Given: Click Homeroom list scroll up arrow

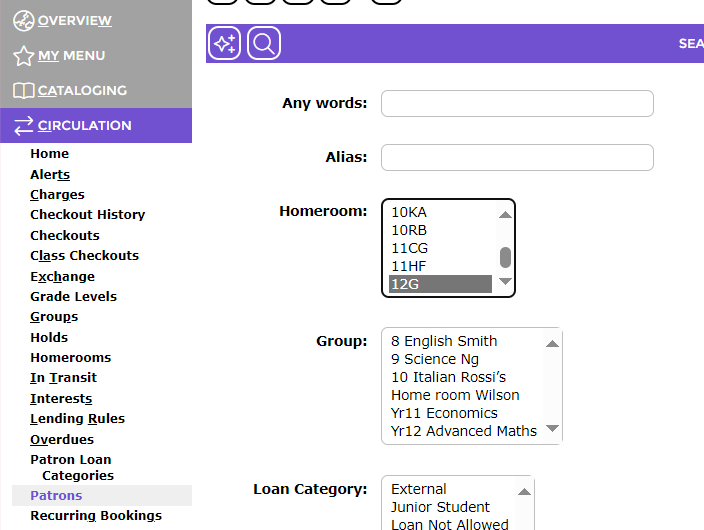Looking at the screenshot, I should (x=505, y=214).
